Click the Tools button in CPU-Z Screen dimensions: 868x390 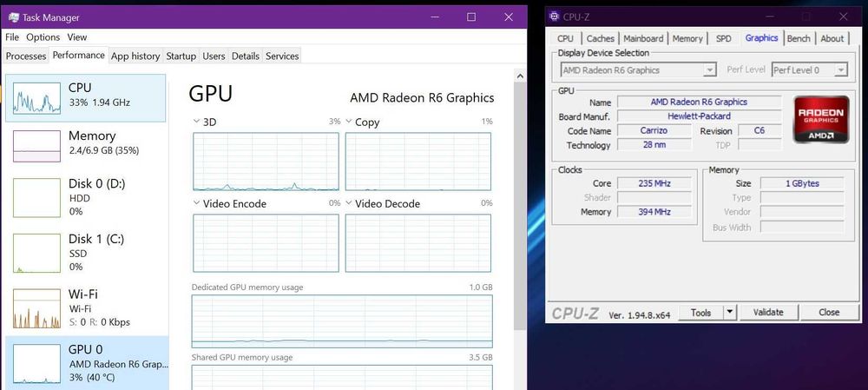click(x=700, y=312)
